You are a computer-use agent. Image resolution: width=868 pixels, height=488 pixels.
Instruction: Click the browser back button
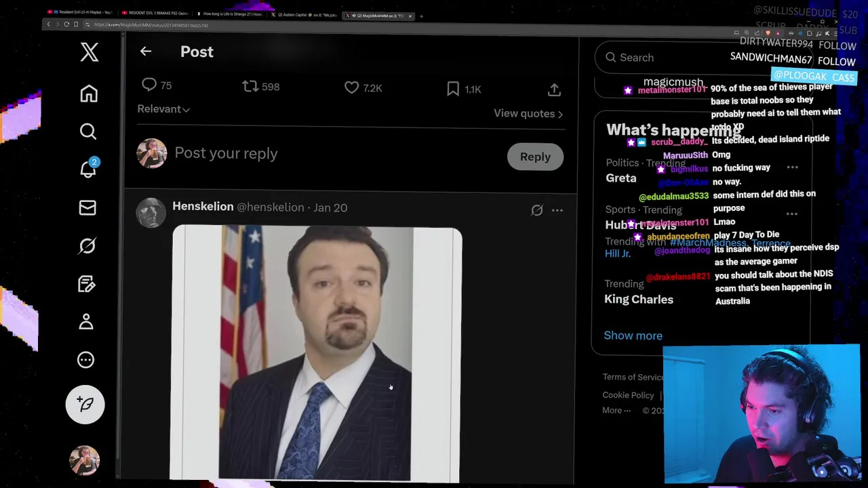tap(48, 24)
